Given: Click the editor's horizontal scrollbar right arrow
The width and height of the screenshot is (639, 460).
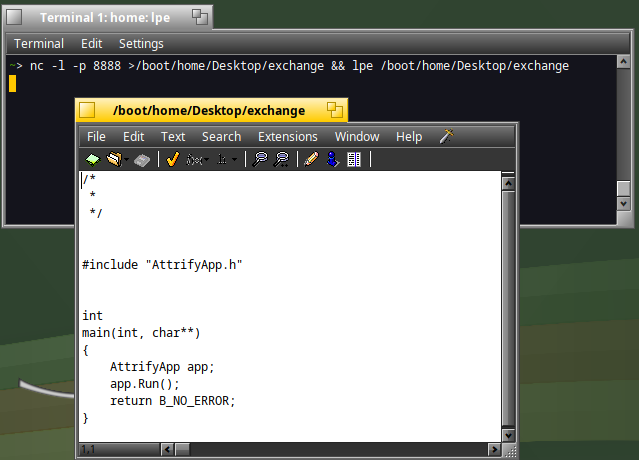Looking at the screenshot, I should pos(494,450).
